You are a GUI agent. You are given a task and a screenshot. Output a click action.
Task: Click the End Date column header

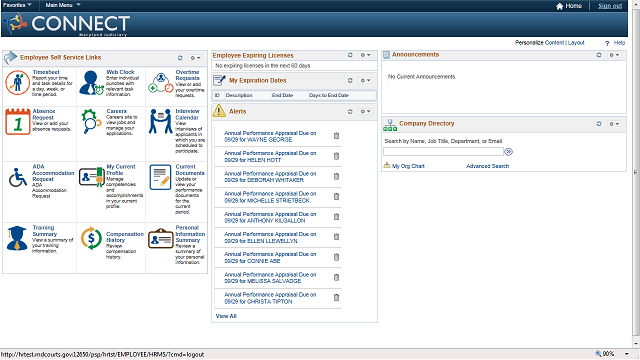pyautogui.click(x=282, y=95)
